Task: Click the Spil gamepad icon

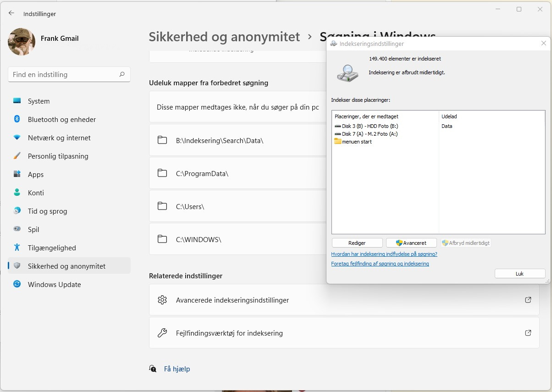Action: pos(17,229)
